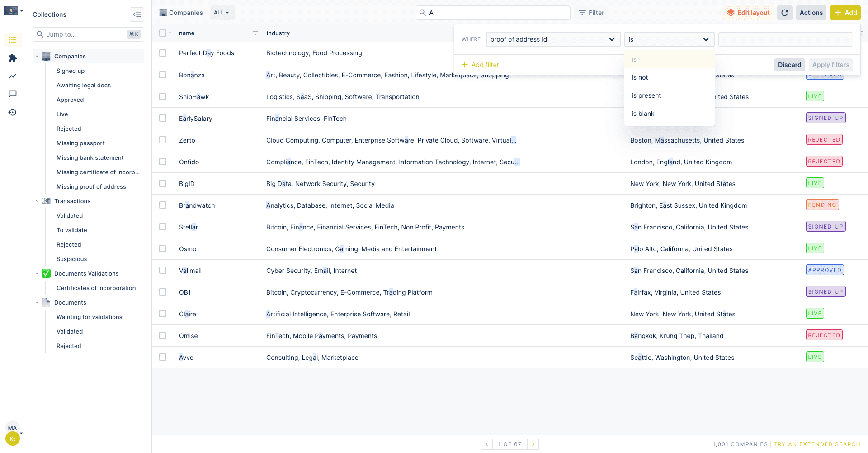This screenshot has height=453, width=868.
Task: Select the checkbox for Perfect Day Foods
Action: pyautogui.click(x=163, y=53)
